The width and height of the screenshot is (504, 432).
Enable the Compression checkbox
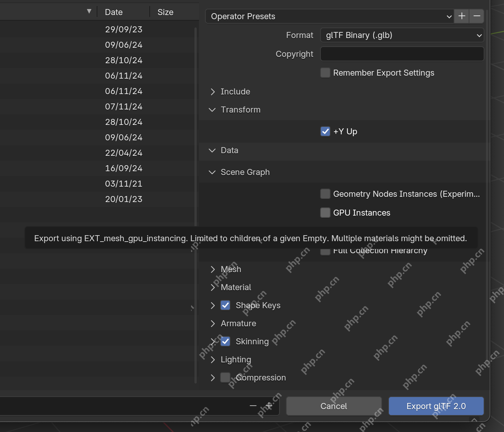[225, 377]
